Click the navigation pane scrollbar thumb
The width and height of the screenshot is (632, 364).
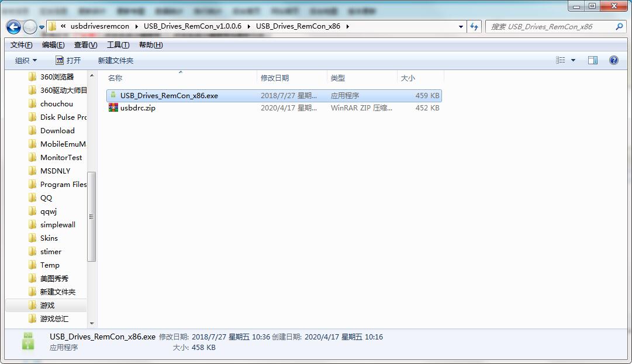coord(91,217)
